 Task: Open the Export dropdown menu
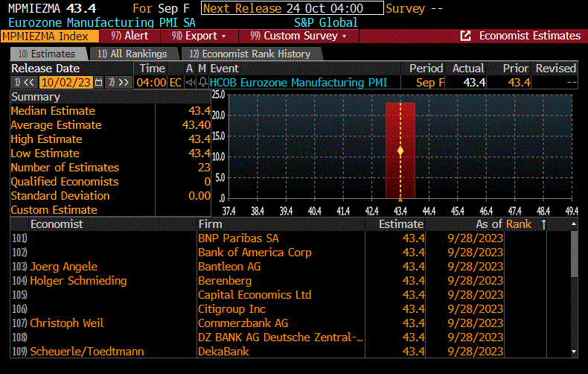tap(199, 36)
